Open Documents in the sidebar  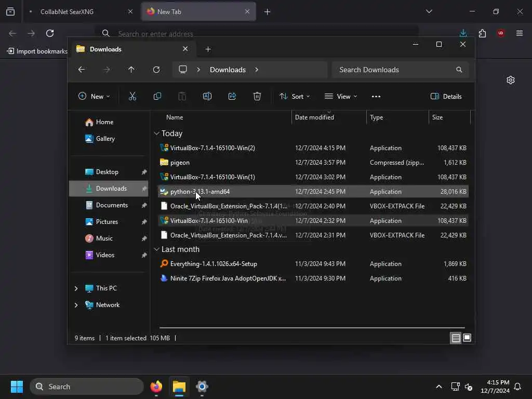click(112, 205)
